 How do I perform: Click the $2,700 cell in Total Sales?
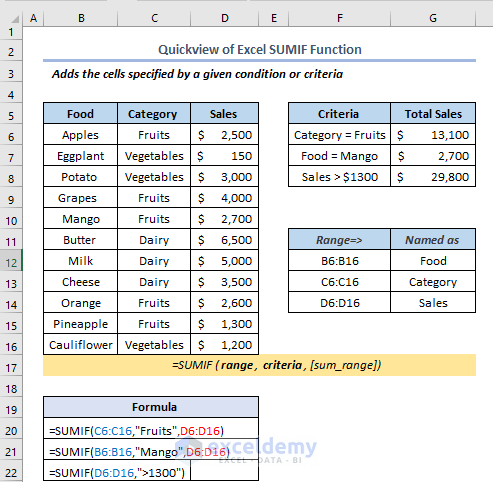(x=433, y=156)
